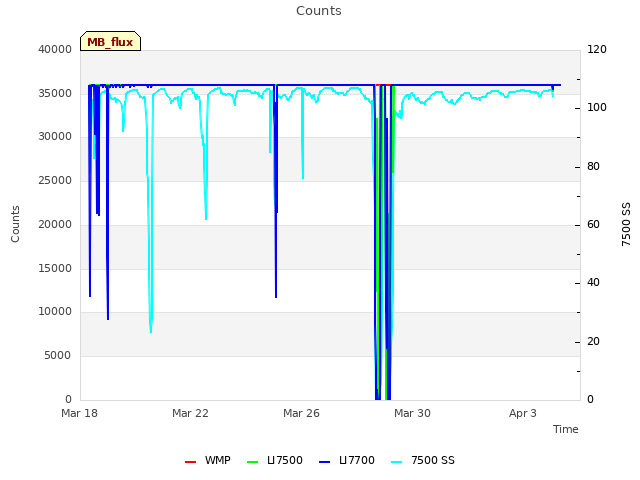Click the 'Apr 3' x-axis tick label
The height and width of the screenshot is (480, 640).
click(x=523, y=413)
